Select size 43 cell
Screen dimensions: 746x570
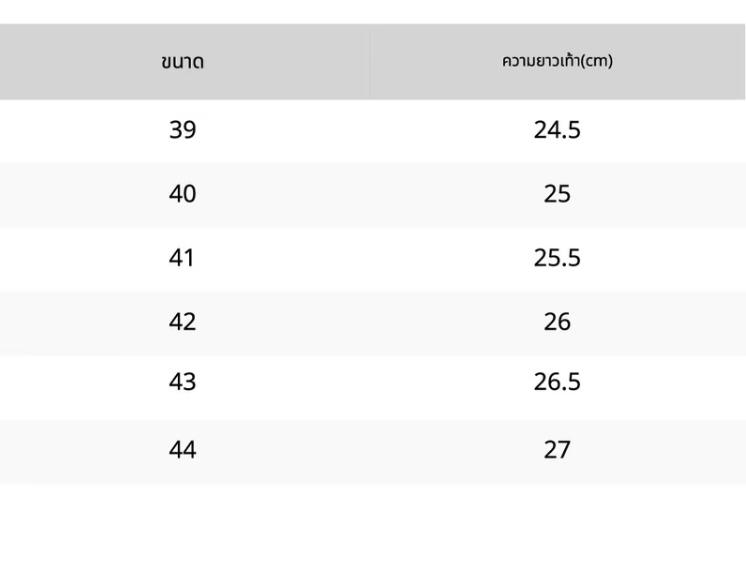(x=182, y=382)
